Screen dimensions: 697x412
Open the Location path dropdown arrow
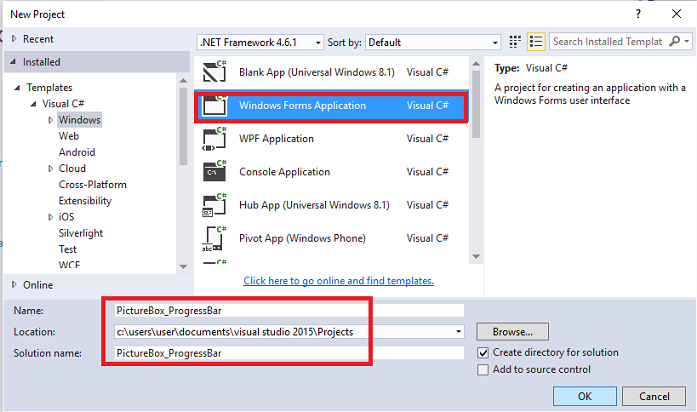[x=458, y=332]
